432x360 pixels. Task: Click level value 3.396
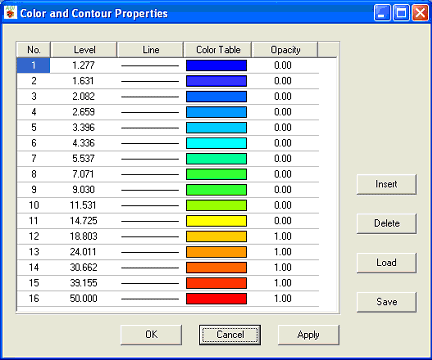(83, 128)
